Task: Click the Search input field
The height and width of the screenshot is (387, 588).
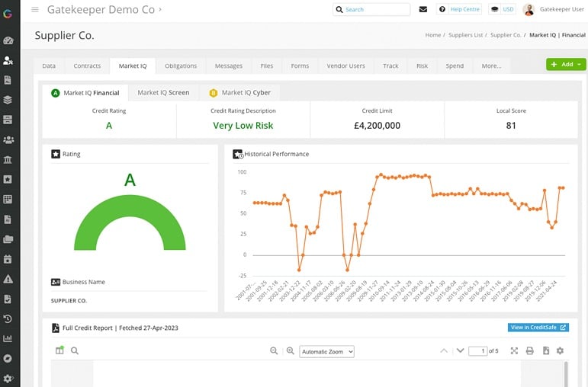Action: click(x=374, y=9)
